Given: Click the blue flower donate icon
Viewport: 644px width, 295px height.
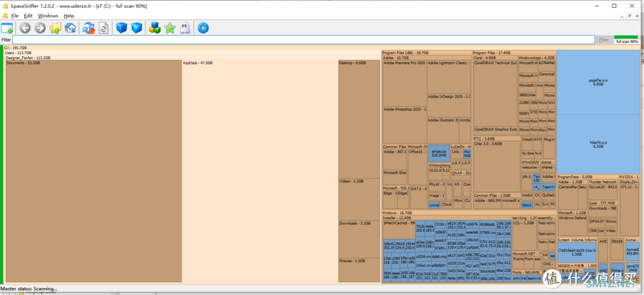Looking at the screenshot, I should coord(203,28).
